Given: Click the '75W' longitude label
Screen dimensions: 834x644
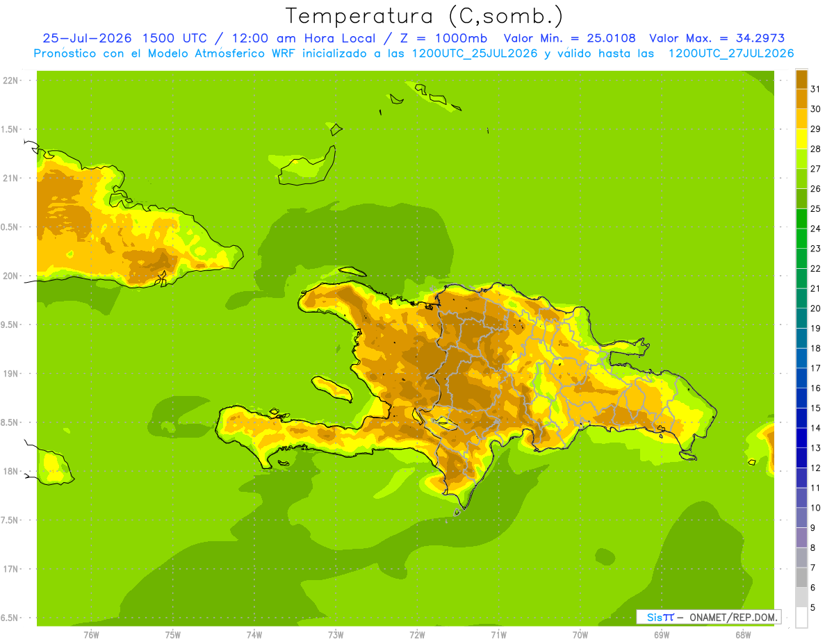Looking at the screenshot, I should 173,635.
